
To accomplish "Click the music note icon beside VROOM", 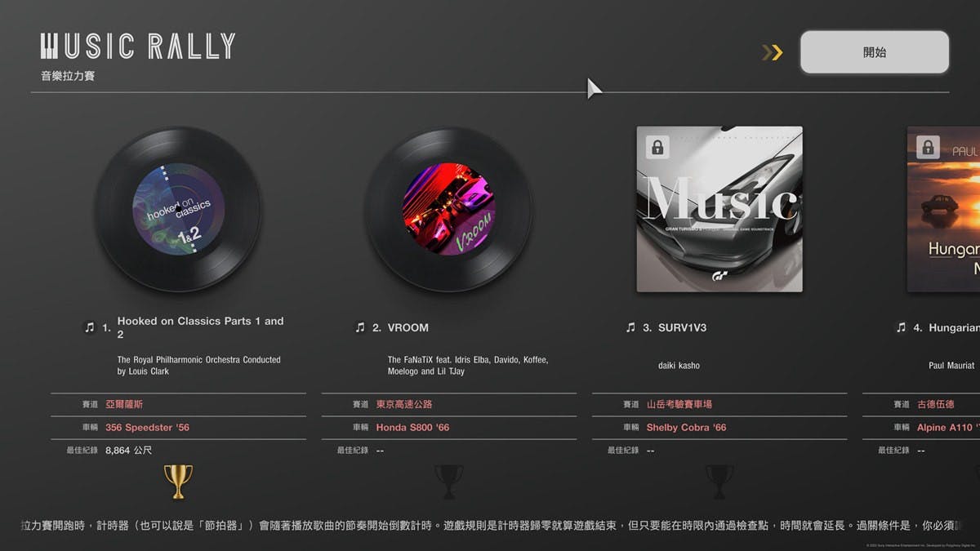I will (x=360, y=327).
